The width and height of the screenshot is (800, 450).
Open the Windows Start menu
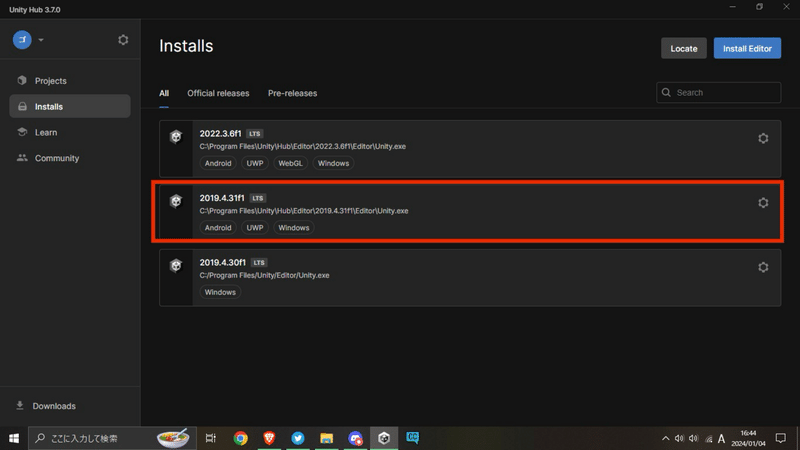[x=14, y=438]
